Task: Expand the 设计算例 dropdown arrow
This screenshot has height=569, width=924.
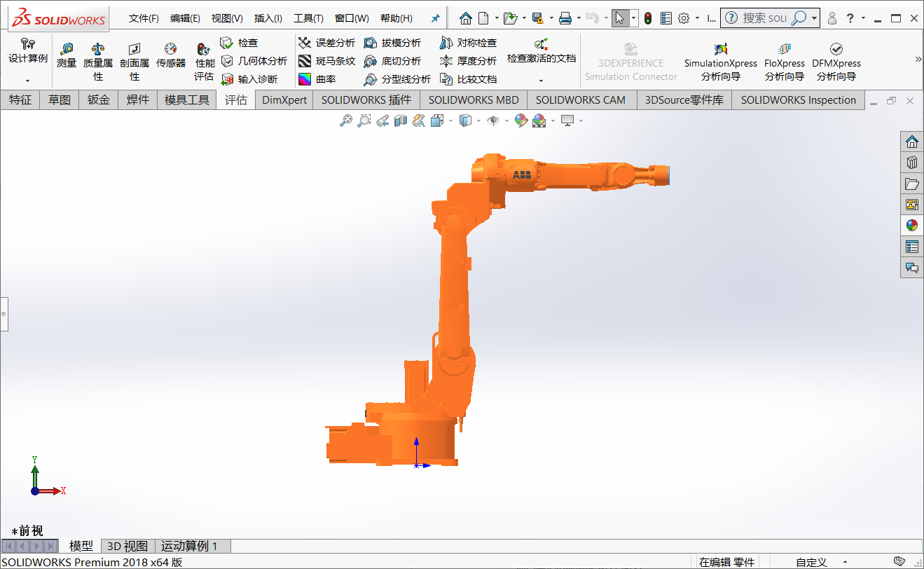Action: (28, 81)
